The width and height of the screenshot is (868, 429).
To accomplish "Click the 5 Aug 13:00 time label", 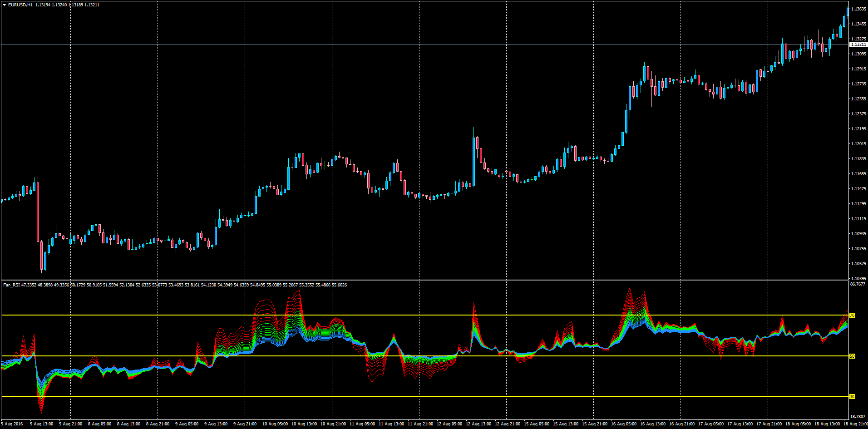I will pyautogui.click(x=42, y=424).
